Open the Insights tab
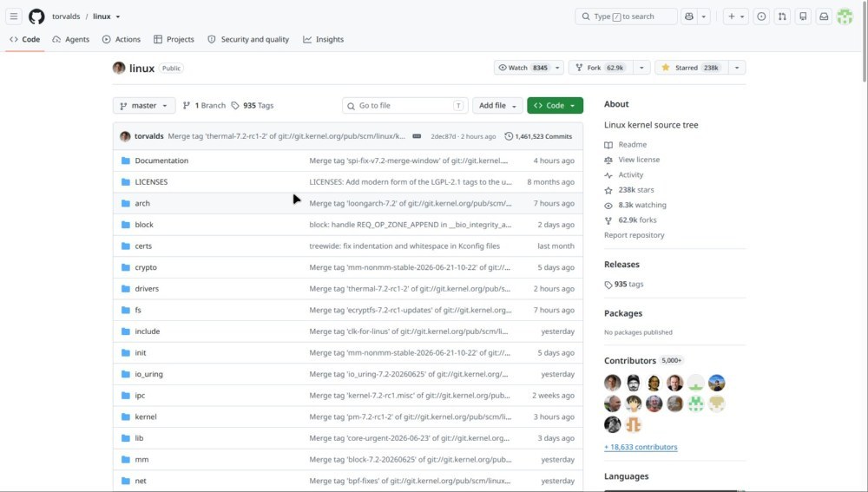The image size is (868, 492). pos(323,39)
